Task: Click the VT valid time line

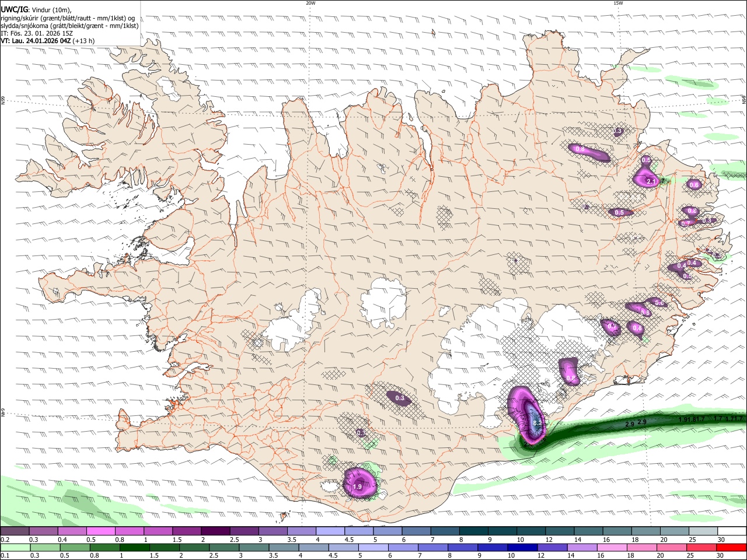Action: [x=48, y=41]
